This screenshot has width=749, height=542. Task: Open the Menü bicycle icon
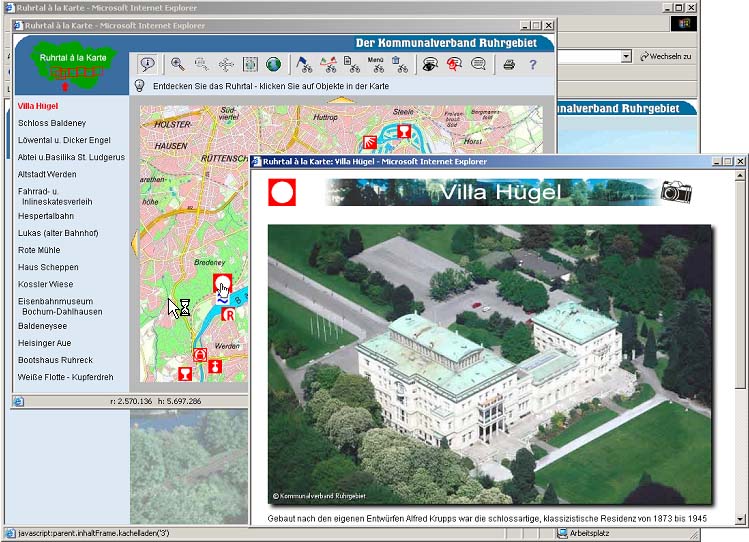pyautogui.click(x=376, y=64)
